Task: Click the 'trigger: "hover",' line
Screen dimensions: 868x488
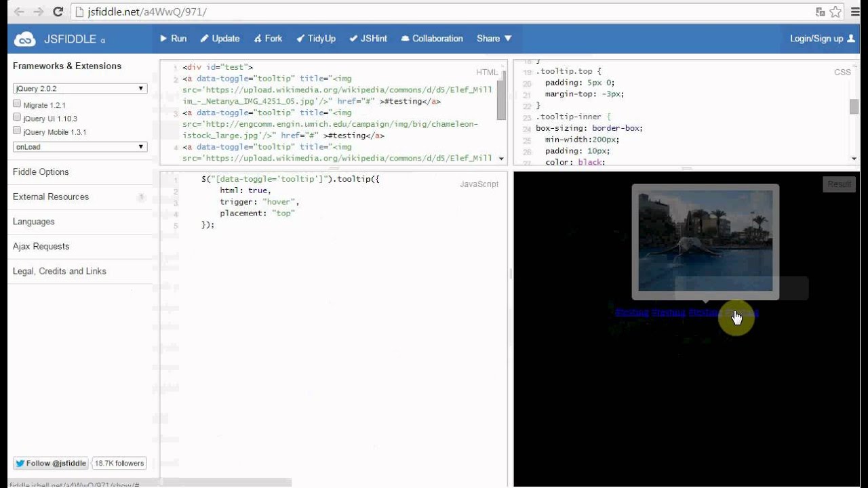Action: click(x=259, y=202)
